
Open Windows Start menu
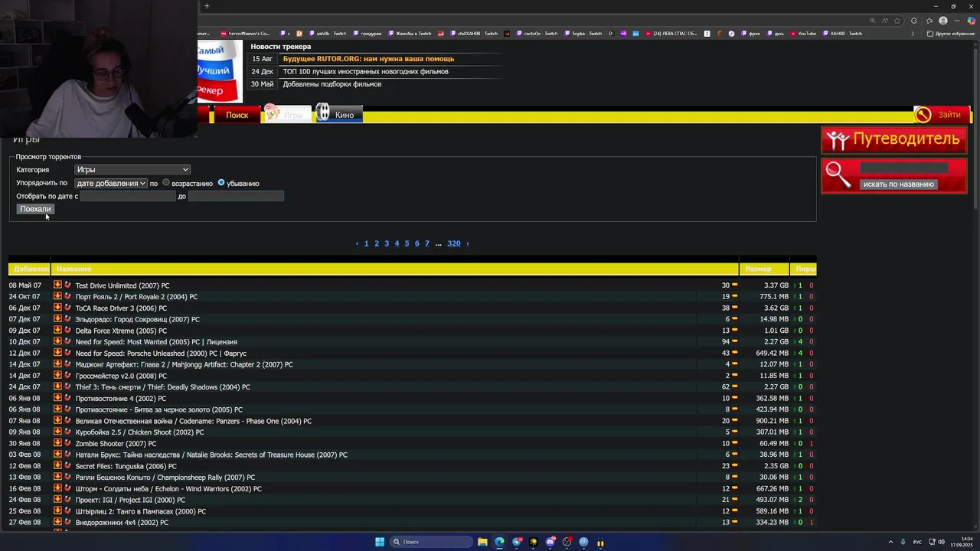(x=379, y=542)
